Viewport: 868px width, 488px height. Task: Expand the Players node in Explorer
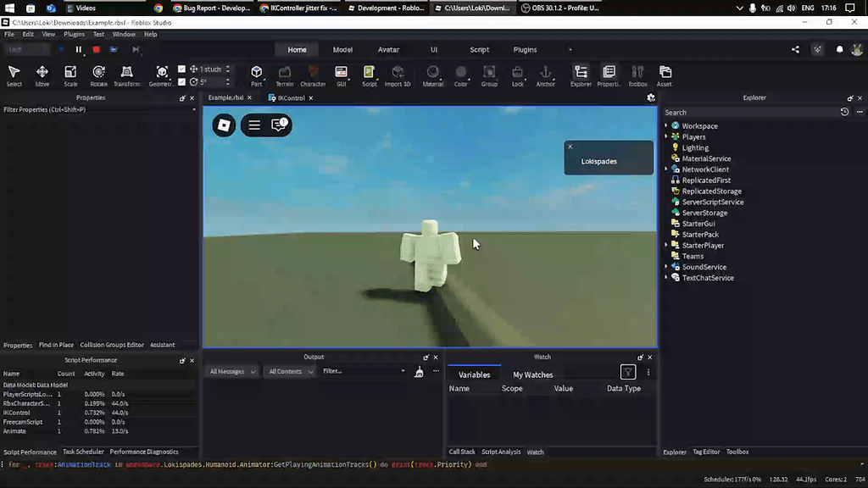click(x=666, y=136)
